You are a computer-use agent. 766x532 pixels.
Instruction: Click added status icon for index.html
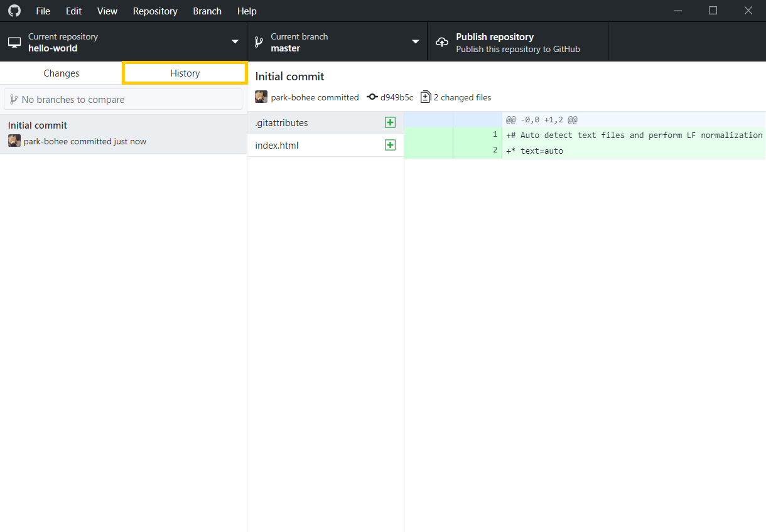tap(390, 146)
